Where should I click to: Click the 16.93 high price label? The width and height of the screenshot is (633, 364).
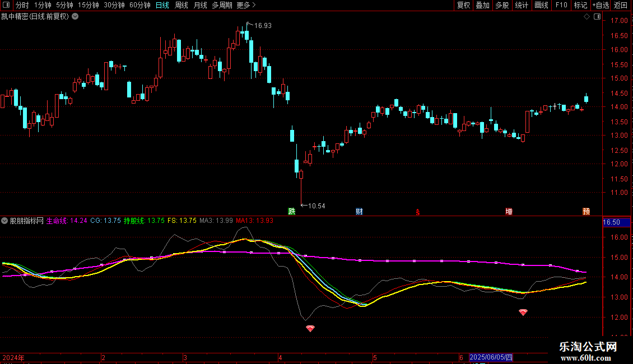click(x=263, y=25)
